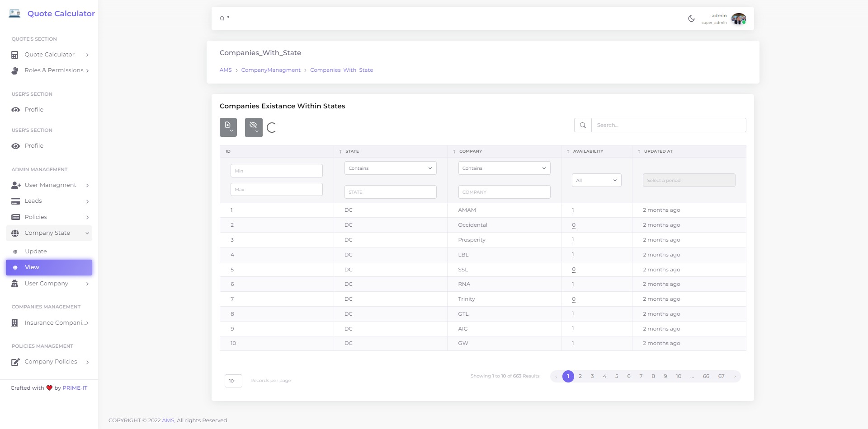Click availability value for AMAM row

click(x=573, y=210)
